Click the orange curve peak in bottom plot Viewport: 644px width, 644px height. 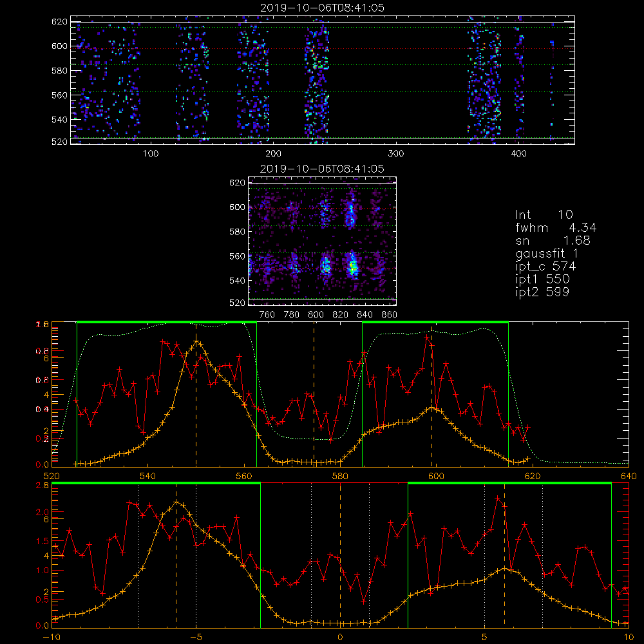click(176, 502)
